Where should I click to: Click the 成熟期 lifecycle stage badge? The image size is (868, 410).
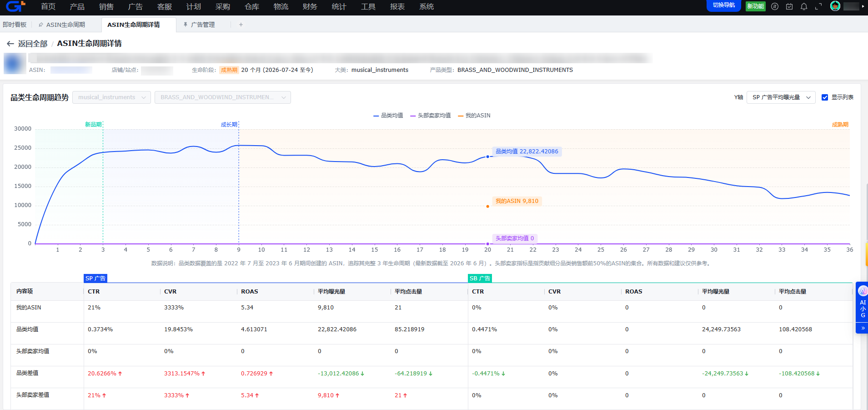[x=229, y=70]
